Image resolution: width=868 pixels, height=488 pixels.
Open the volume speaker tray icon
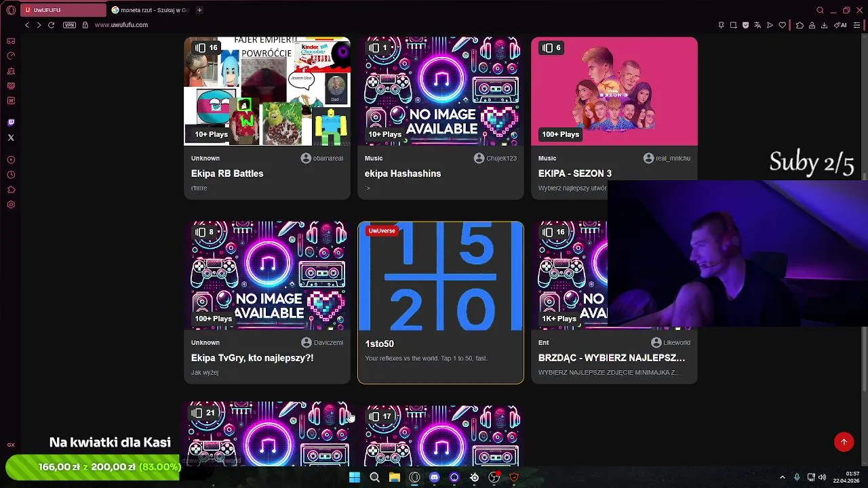[822, 477]
